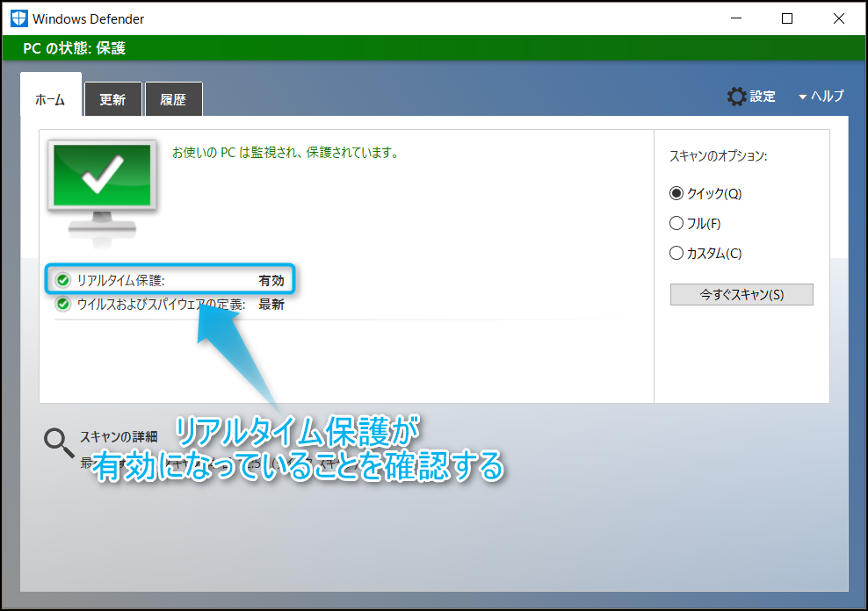Open the 更新 tab
The image size is (868, 611).
(x=112, y=99)
